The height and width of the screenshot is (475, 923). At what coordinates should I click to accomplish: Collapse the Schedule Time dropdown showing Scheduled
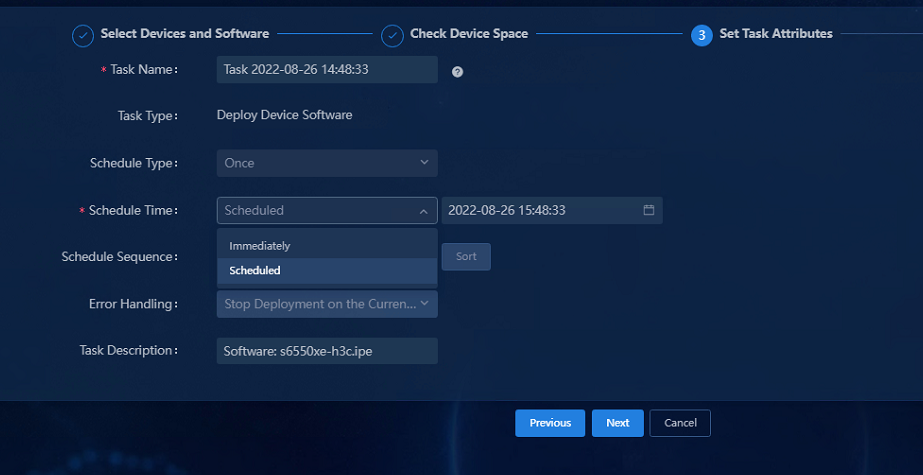[x=327, y=210]
